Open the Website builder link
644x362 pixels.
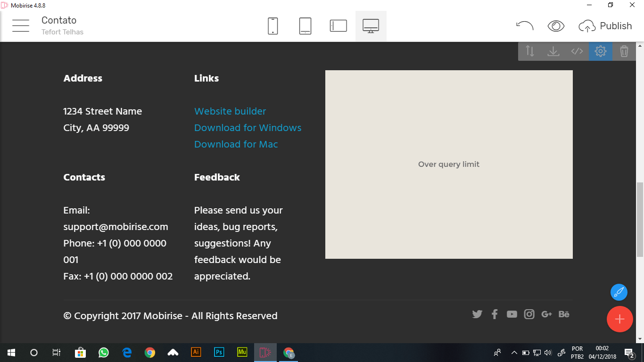coord(230,111)
